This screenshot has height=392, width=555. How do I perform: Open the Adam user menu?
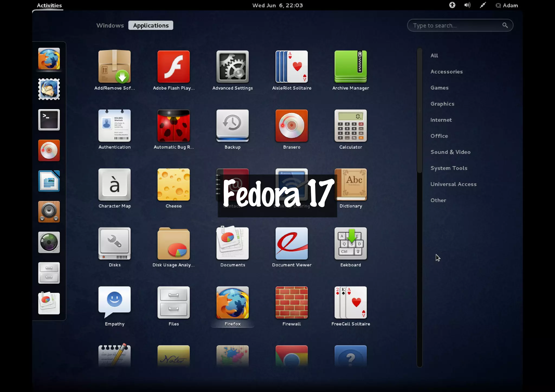[506, 5]
